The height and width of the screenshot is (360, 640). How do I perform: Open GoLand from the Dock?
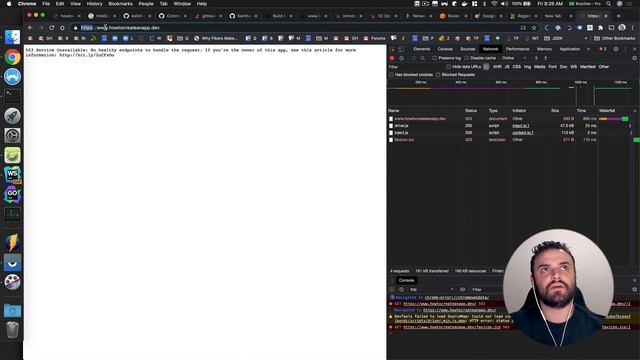point(12,195)
